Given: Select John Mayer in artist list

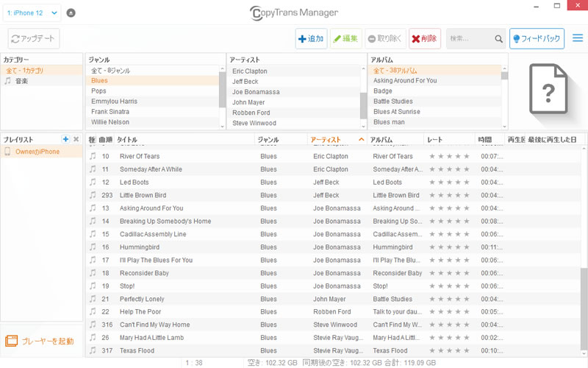Looking at the screenshot, I should click(x=294, y=102).
